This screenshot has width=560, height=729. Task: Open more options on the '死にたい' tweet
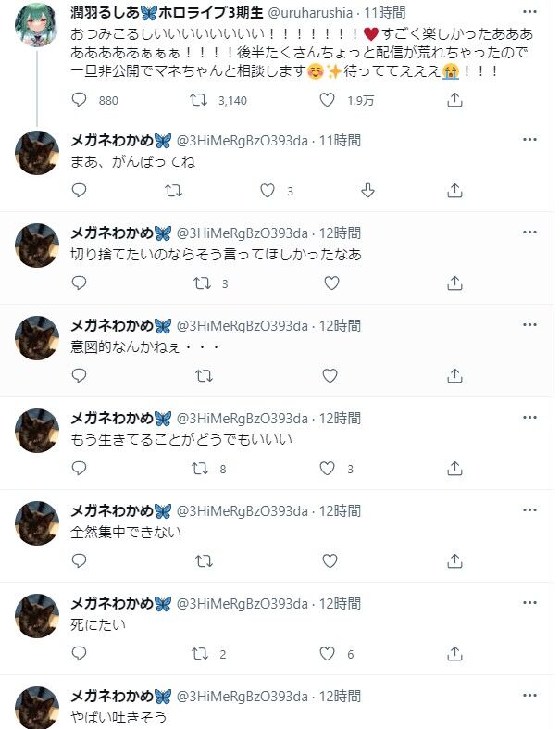[x=529, y=602]
